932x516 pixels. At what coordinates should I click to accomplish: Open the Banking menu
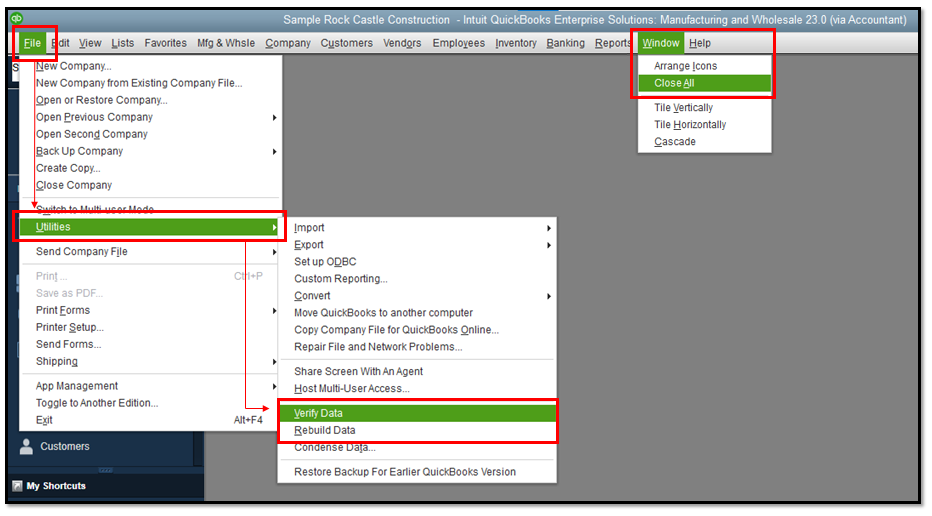click(565, 43)
